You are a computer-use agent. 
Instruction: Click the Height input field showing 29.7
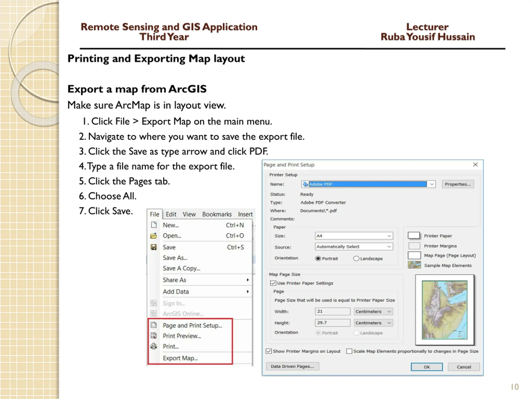pyautogui.click(x=333, y=323)
